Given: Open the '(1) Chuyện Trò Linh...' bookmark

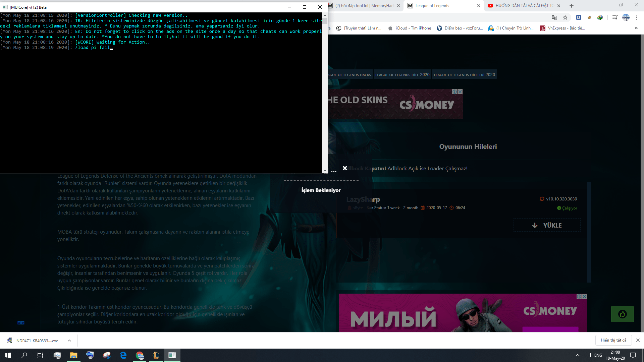Looking at the screenshot, I should pyautogui.click(x=511, y=28).
